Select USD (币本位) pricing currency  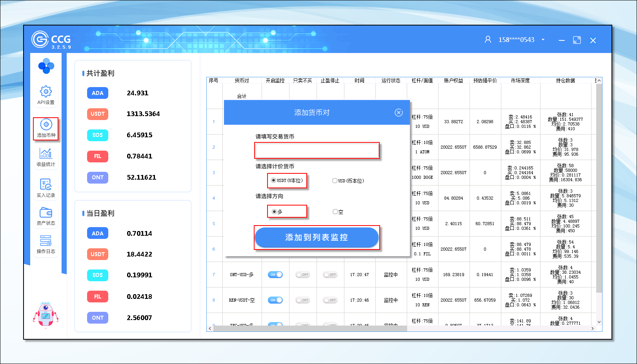pyautogui.click(x=335, y=181)
